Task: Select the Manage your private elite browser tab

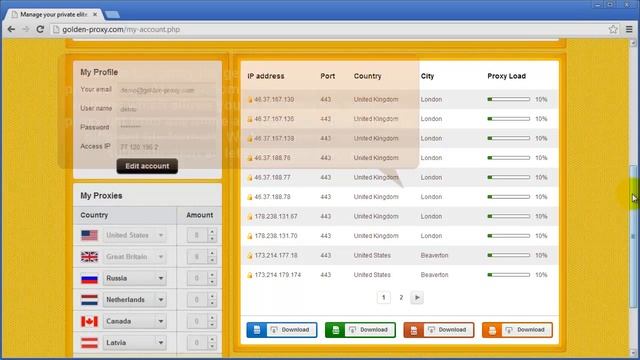Action: coord(54,14)
